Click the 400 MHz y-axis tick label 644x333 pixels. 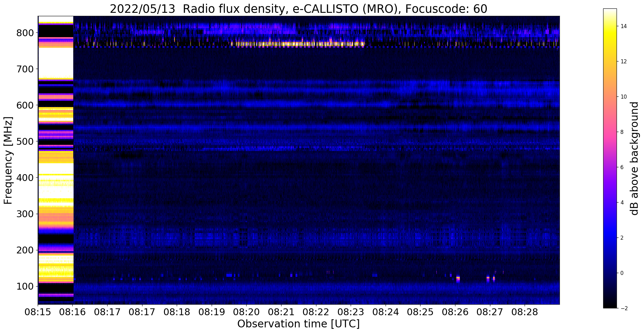pyautogui.click(x=25, y=178)
